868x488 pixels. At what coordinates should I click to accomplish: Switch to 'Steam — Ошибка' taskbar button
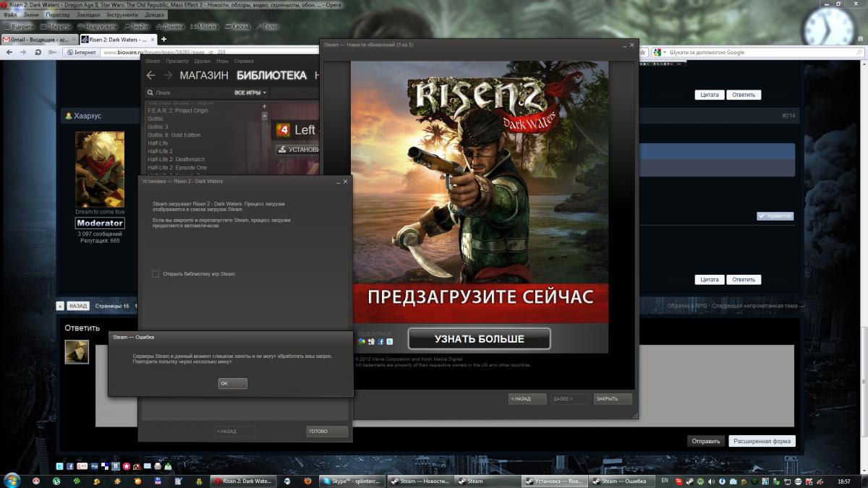(x=622, y=481)
